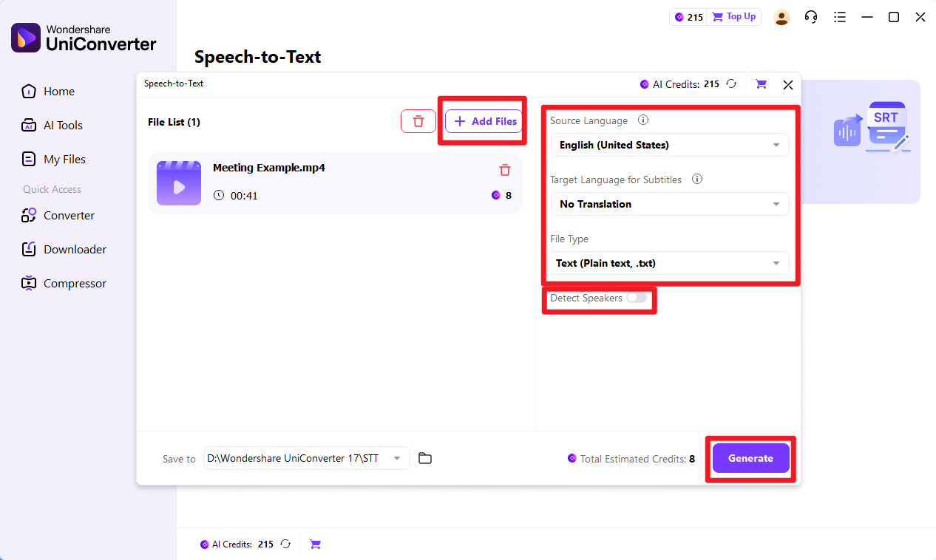Click Top Up to buy credits
The image size is (936, 560).
point(733,16)
